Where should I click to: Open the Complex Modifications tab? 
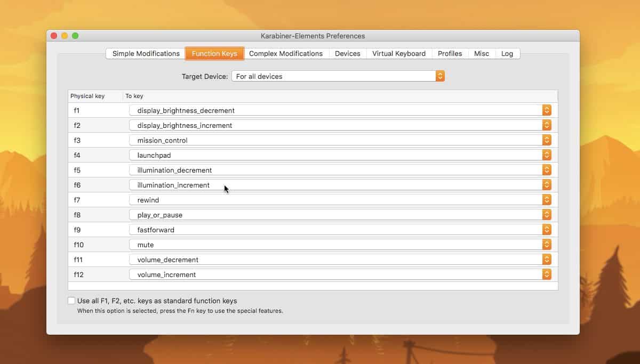coord(286,53)
